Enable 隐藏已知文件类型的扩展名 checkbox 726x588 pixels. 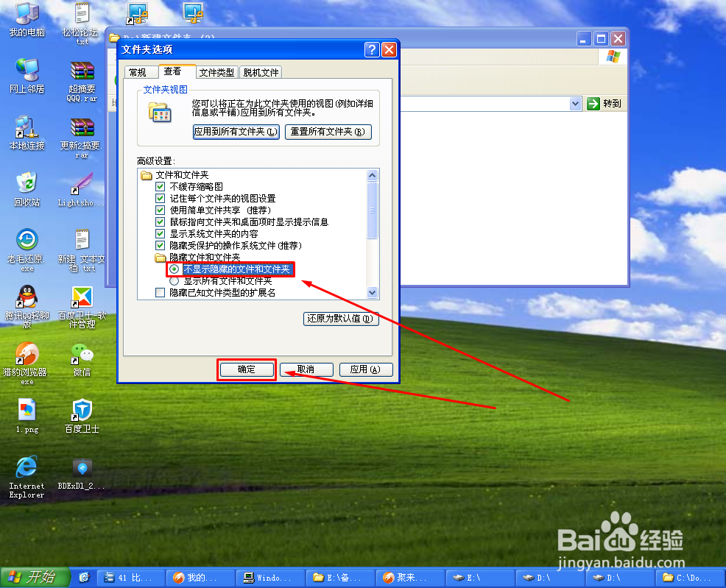[161, 293]
